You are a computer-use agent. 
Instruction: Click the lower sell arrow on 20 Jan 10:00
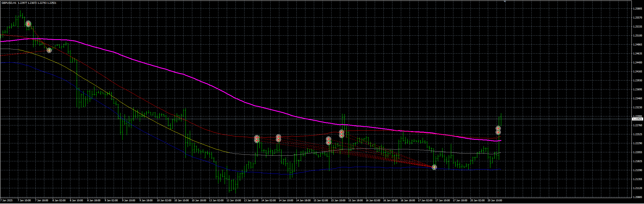coord(498,132)
